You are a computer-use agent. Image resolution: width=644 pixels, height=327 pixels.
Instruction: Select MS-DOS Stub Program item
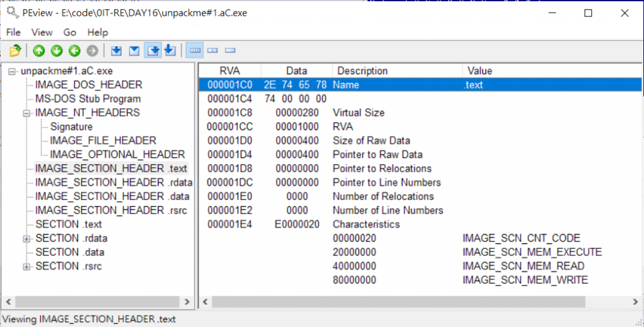(88, 99)
